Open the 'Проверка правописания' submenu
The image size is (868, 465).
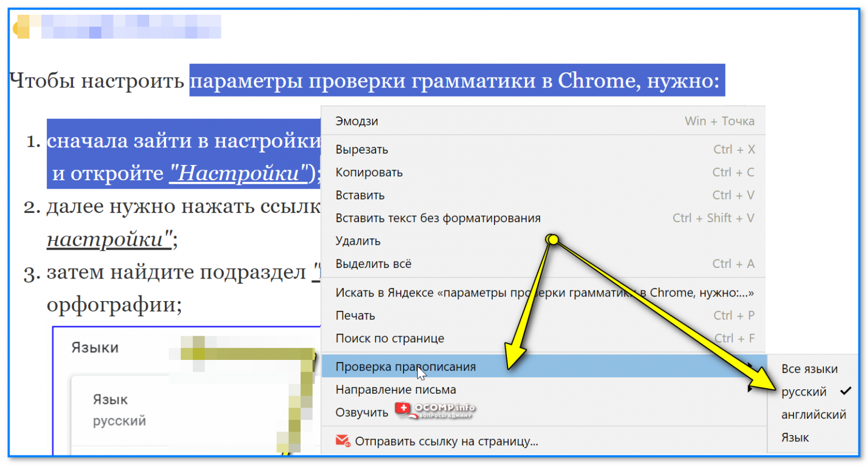[544, 366]
